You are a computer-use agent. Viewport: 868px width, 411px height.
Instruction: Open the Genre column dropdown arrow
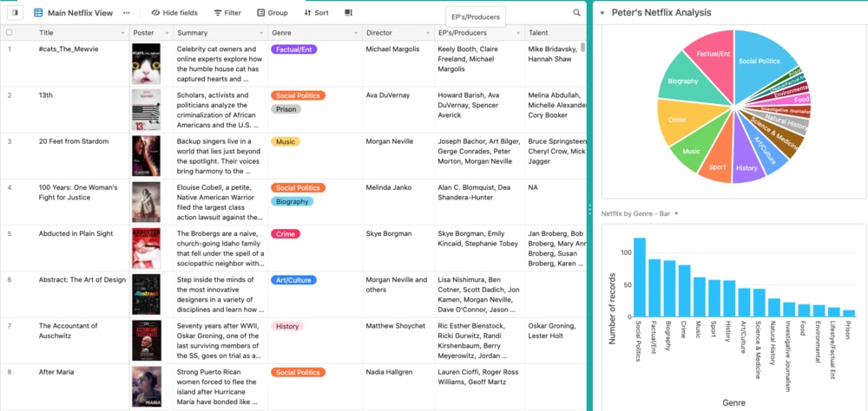pyautogui.click(x=355, y=33)
